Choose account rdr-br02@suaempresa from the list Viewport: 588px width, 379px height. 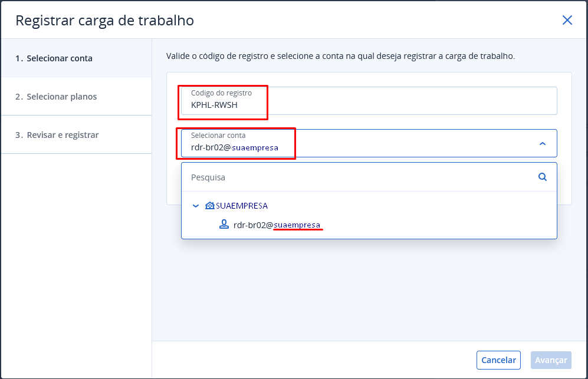click(277, 225)
